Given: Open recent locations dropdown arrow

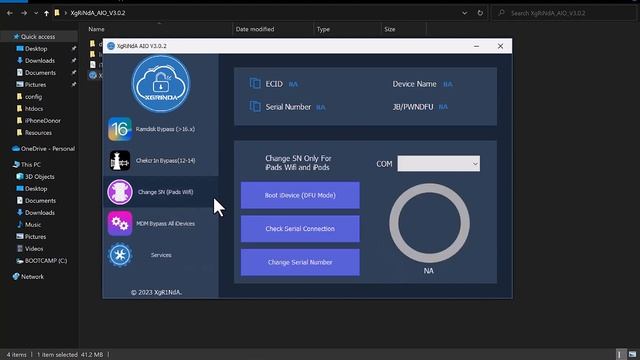Looking at the screenshot, I should click(36, 13).
